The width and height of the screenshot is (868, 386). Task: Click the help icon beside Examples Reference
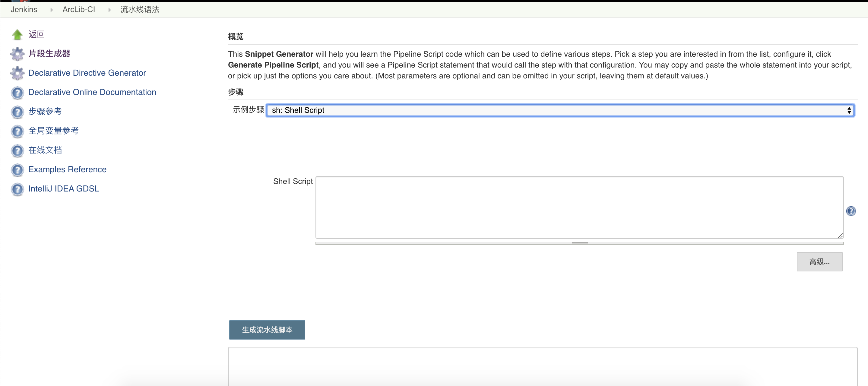click(17, 170)
